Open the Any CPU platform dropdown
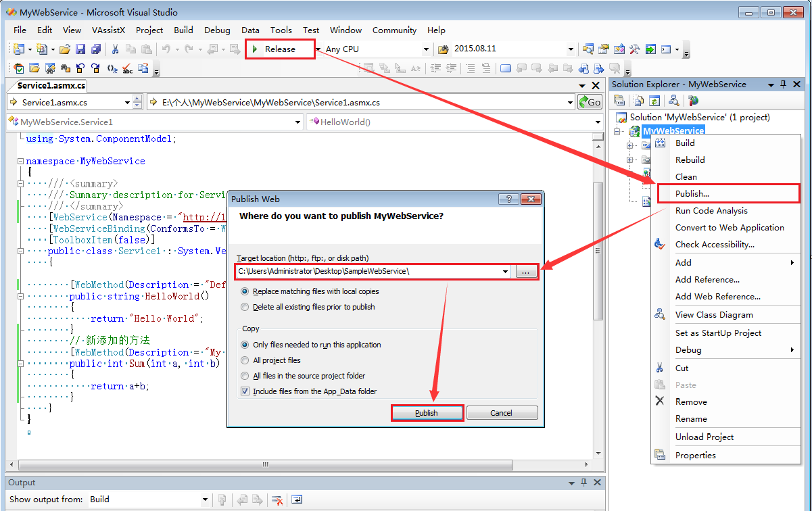The width and height of the screenshot is (812, 511). click(426, 49)
